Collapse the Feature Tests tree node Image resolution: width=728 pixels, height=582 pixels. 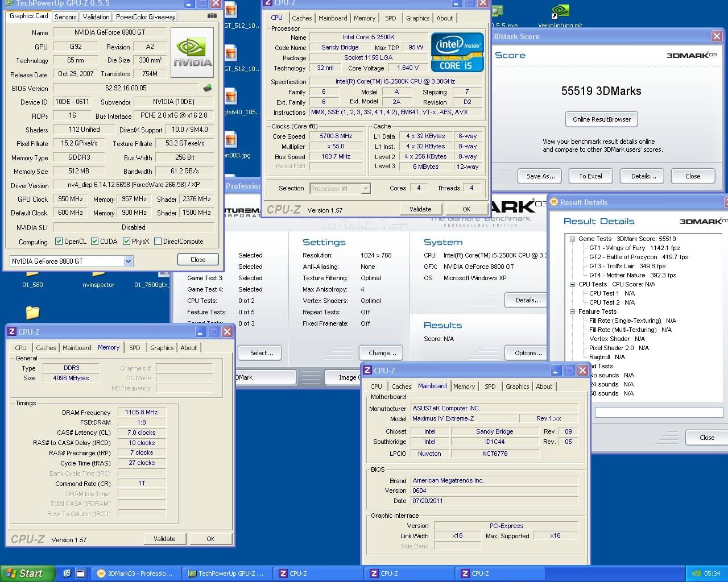(572, 312)
